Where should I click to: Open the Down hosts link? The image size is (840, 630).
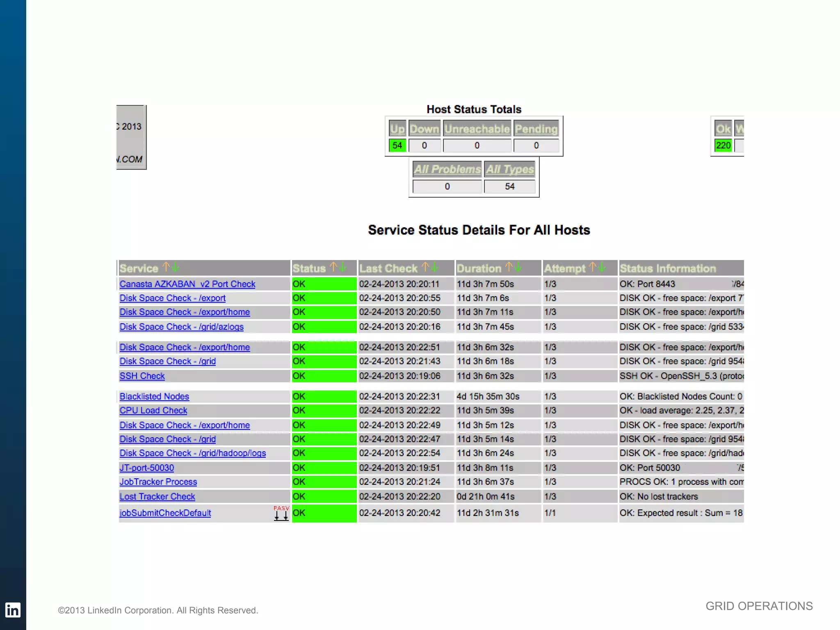coord(425,129)
